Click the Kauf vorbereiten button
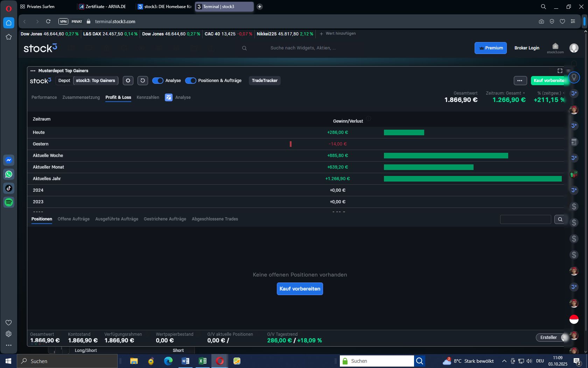Screen dimensions: 588x368 pos(300,289)
